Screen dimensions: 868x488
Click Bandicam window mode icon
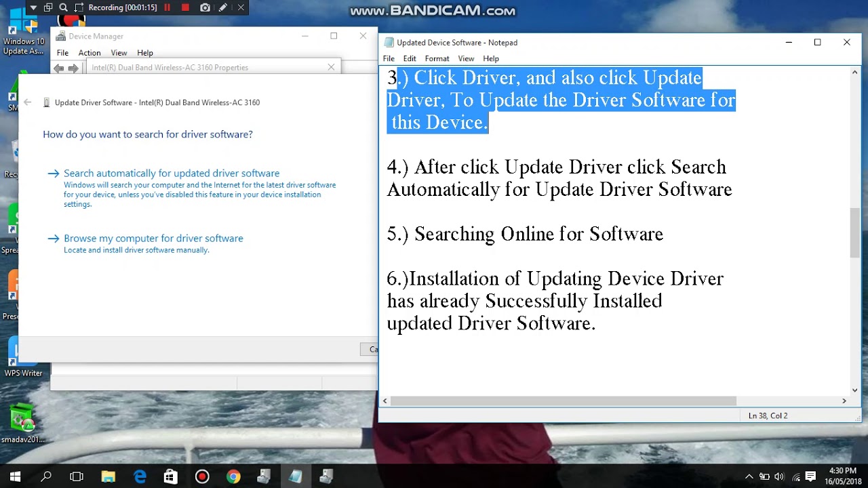[x=48, y=7]
